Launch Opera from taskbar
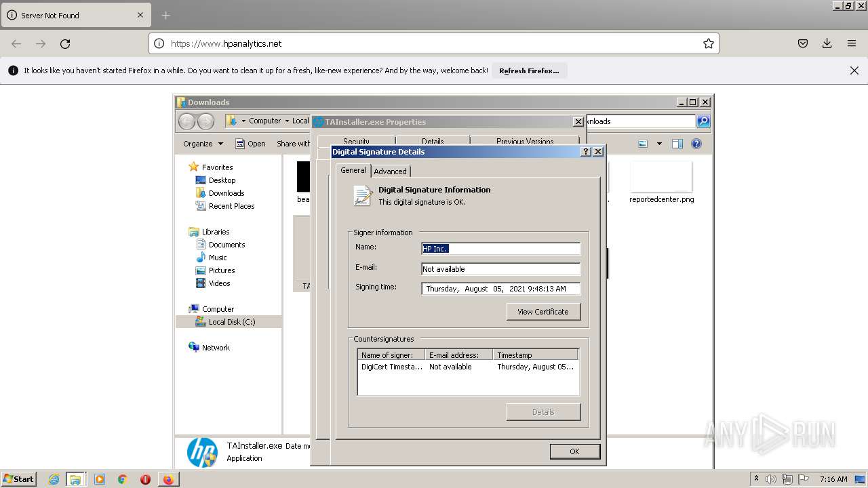 coord(145,479)
